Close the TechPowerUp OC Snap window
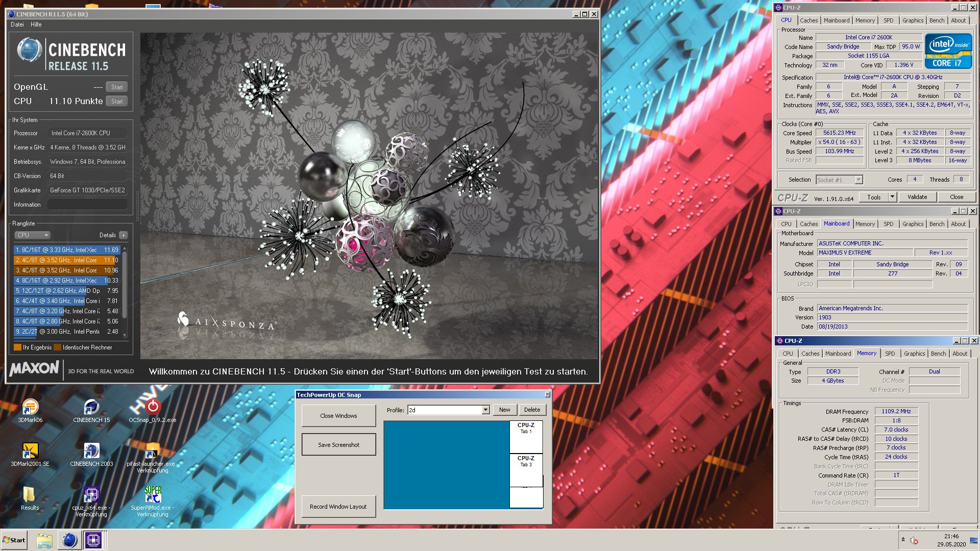 coord(547,394)
